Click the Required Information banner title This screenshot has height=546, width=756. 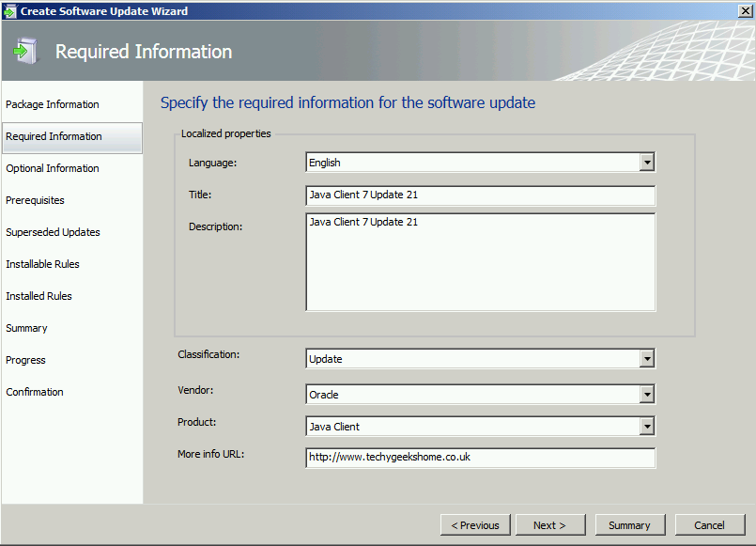144,52
